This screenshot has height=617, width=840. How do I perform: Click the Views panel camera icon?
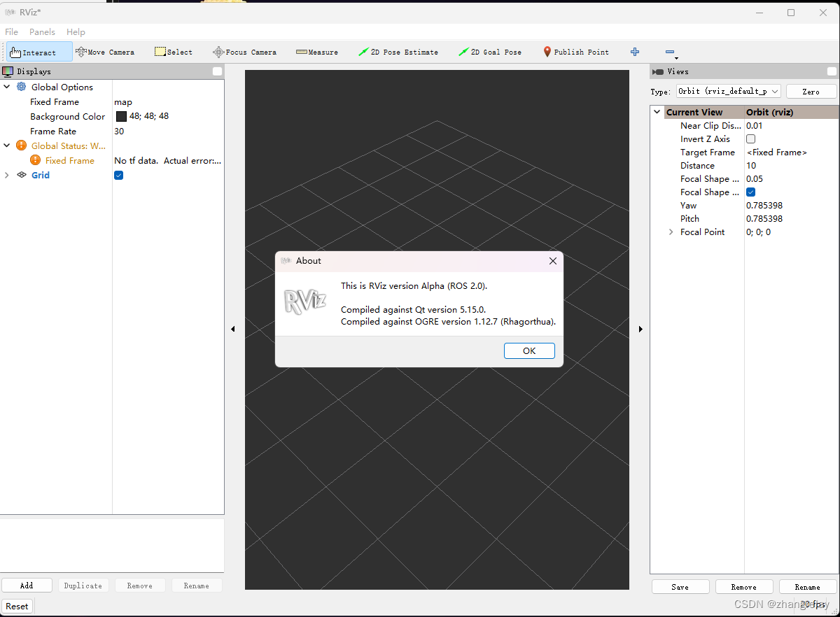658,71
